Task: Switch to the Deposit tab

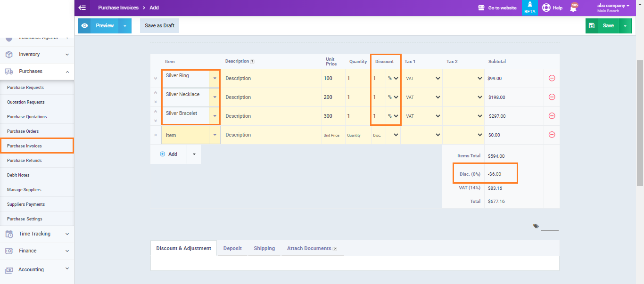Action: 232,248
